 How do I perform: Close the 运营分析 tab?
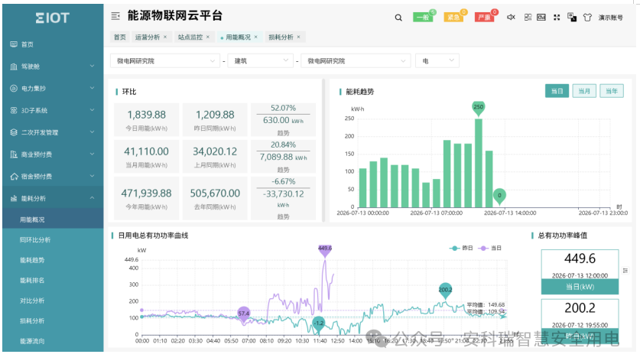pos(165,37)
